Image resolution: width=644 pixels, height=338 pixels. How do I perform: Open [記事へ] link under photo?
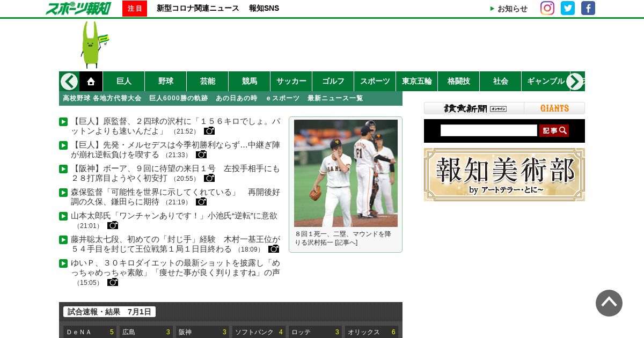click(x=346, y=243)
